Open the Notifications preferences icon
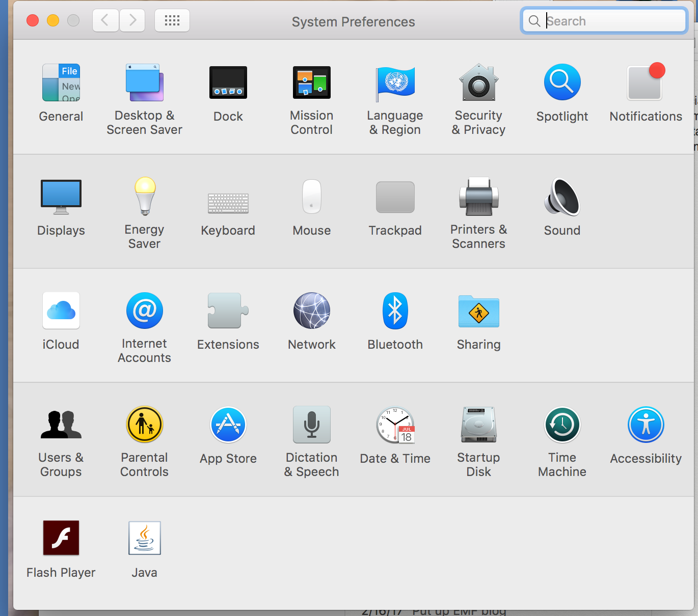 (646, 82)
